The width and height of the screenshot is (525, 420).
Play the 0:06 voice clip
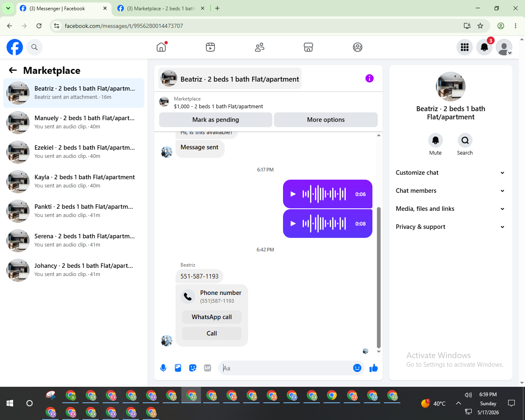(293, 194)
